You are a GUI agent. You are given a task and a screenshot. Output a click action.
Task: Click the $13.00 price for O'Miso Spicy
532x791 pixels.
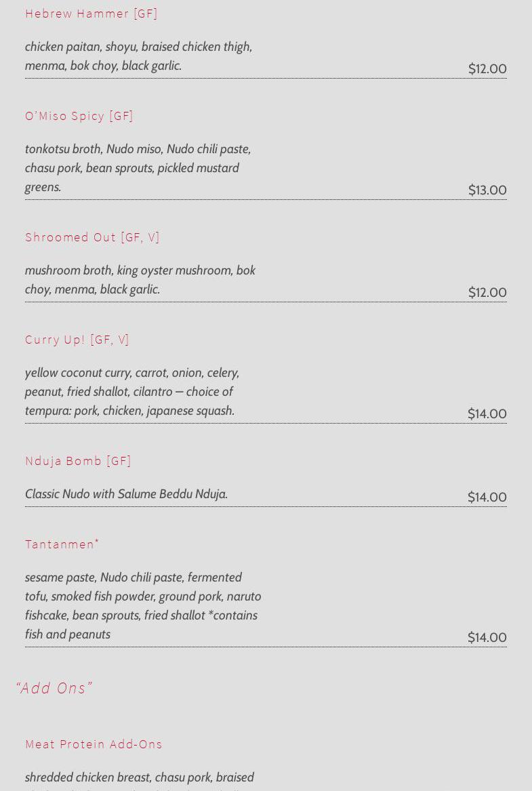tap(487, 190)
